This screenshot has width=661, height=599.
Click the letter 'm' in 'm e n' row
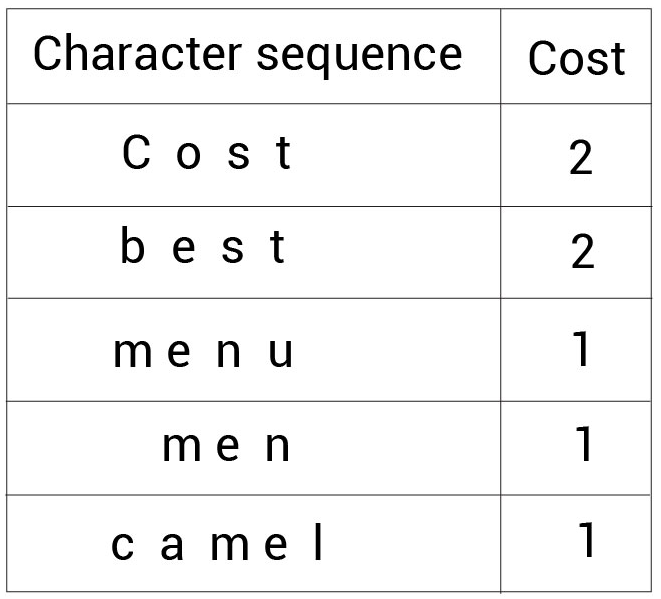point(181,447)
